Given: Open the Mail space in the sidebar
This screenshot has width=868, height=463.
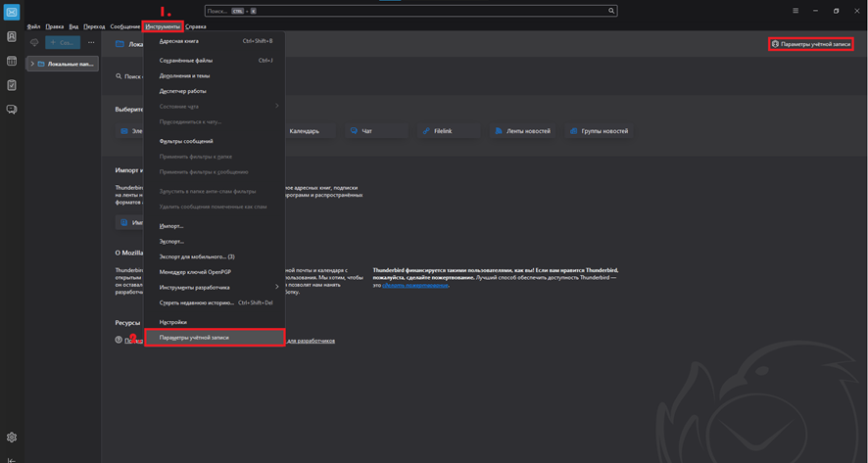Looking at the screenshot, I should click(x=12, y=12).
